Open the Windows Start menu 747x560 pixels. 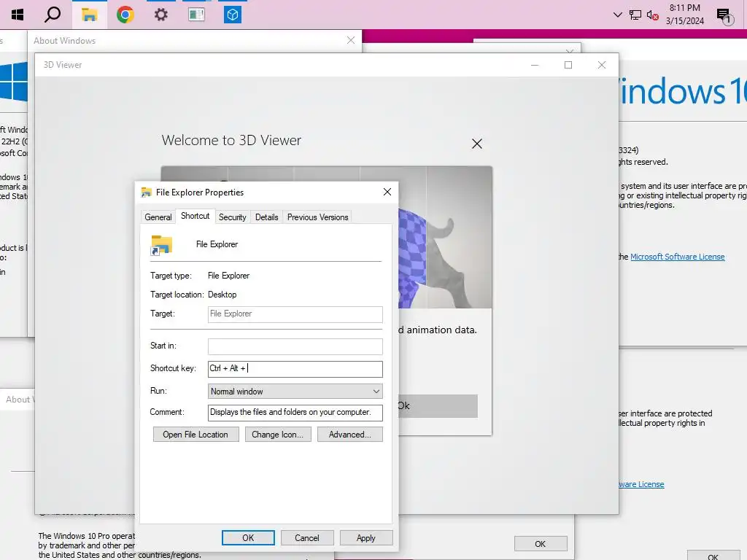pos(18,15)
